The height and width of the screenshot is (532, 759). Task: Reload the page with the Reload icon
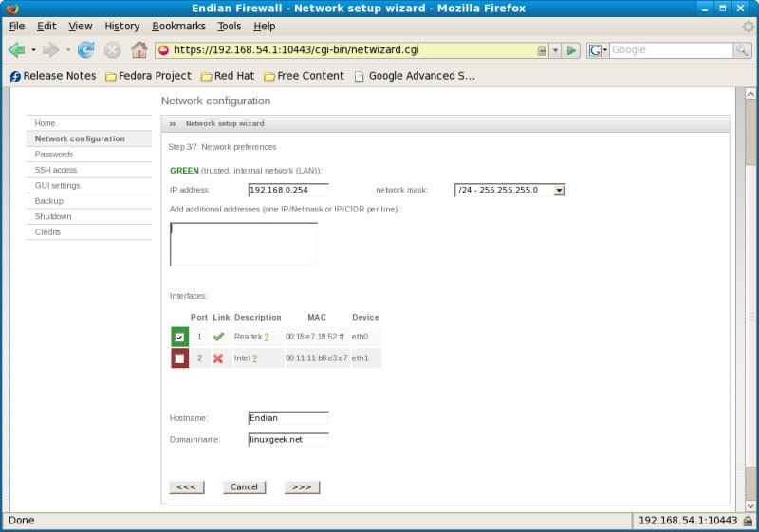tap(86, 49)
